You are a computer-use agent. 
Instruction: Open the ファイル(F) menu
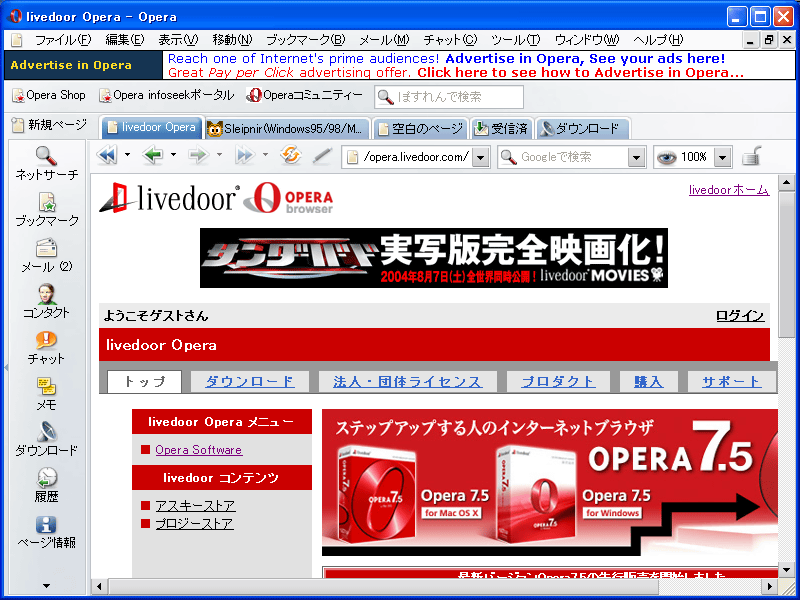coord(63,40)
